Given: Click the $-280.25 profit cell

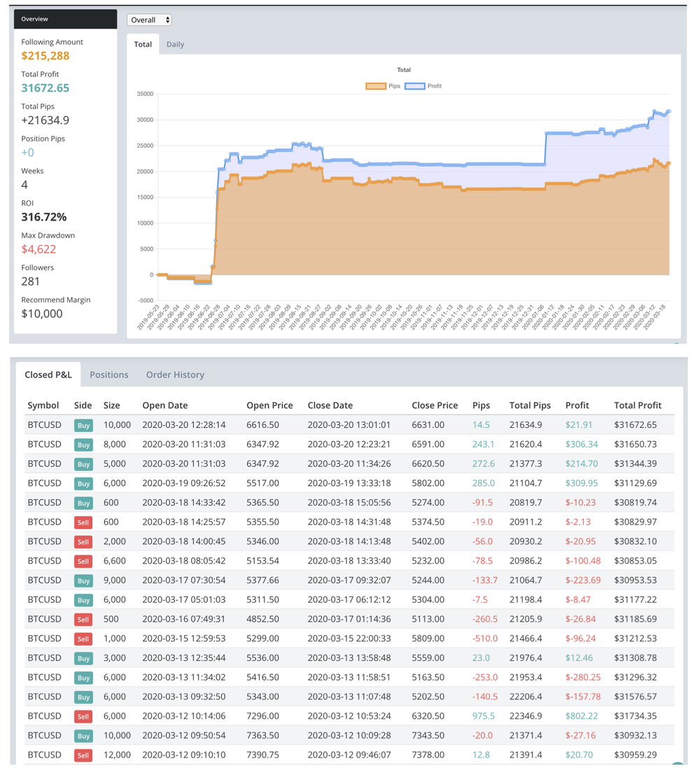Looking at the screenshot, I should click(x=583, y=677).
